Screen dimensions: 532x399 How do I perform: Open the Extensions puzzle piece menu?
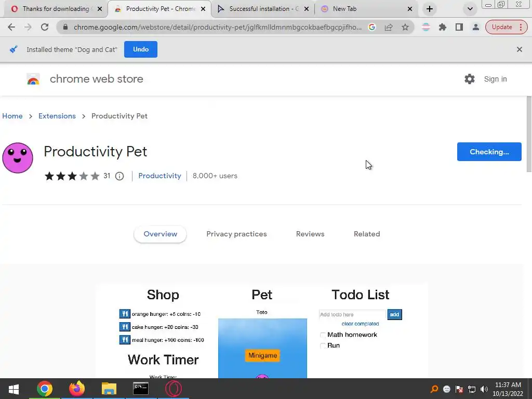click(x=443, y=27)
